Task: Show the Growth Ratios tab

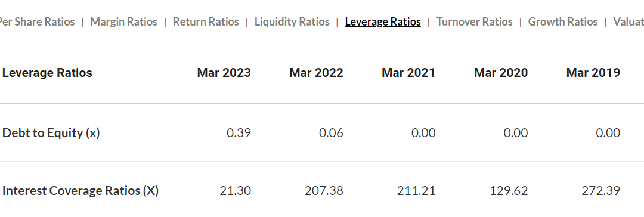Action: [563, 22]
